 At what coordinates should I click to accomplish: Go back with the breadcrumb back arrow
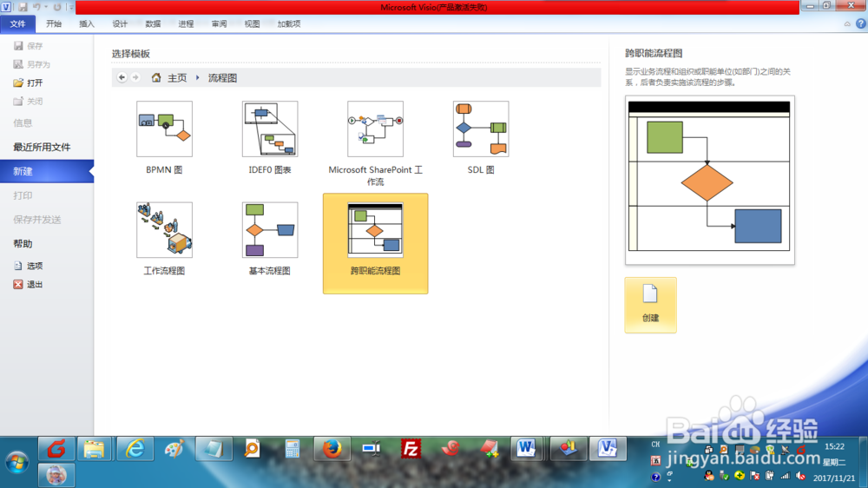[x=122, y=77]
